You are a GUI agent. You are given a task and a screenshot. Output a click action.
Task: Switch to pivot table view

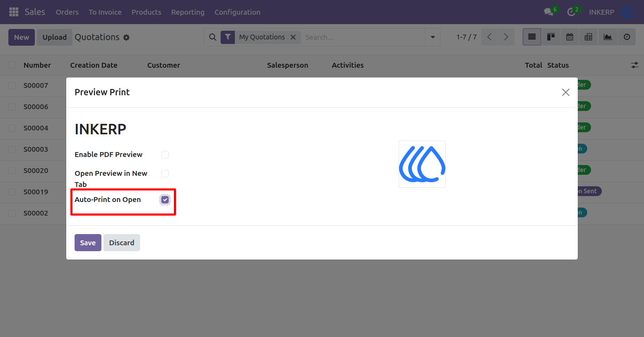[589, 37]
